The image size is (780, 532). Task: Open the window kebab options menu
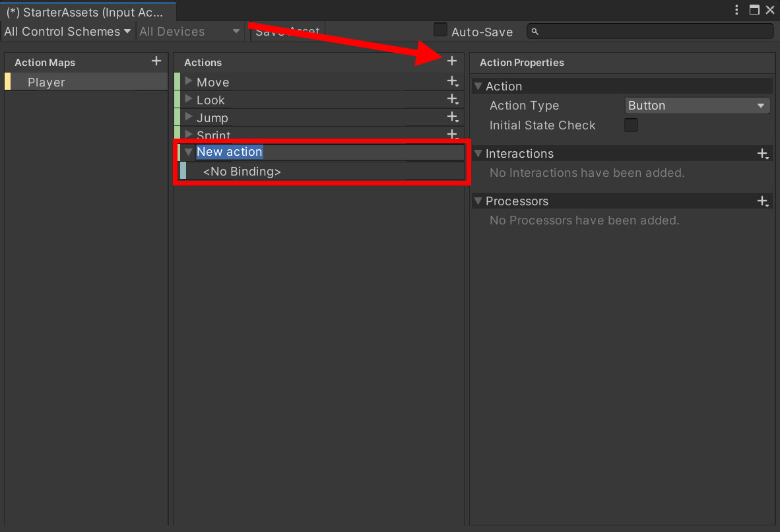[x=736, y=10]
